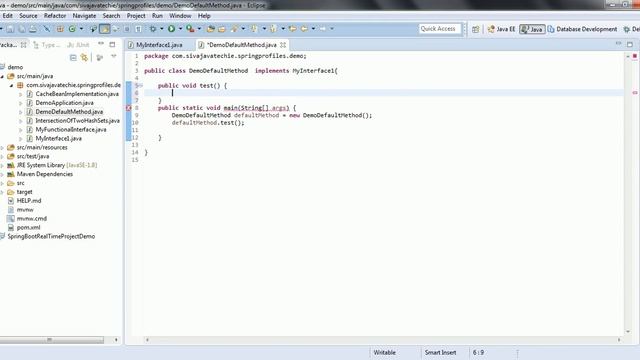Select pom.xml in Package Explorer
Viewport: 640px width, 360px height.
29,228
